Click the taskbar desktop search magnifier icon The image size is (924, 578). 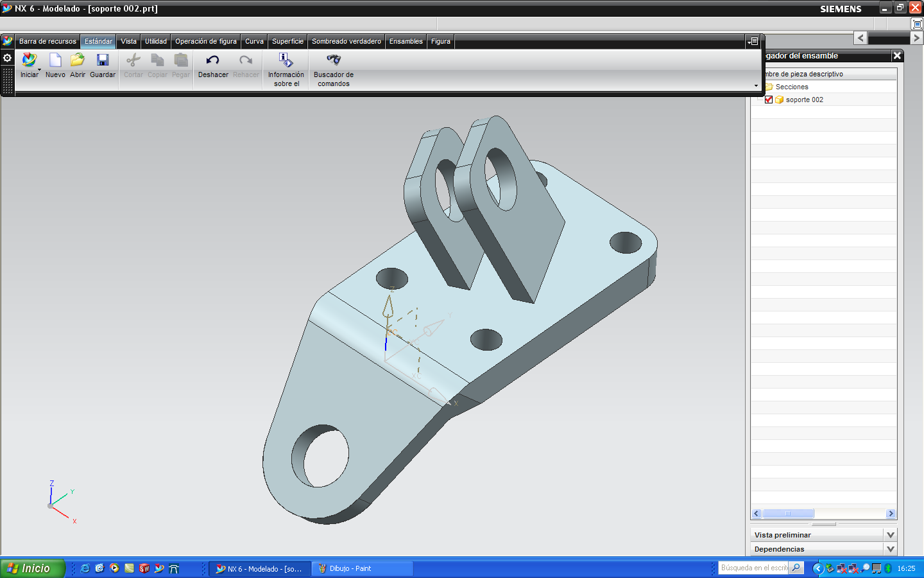796,568
